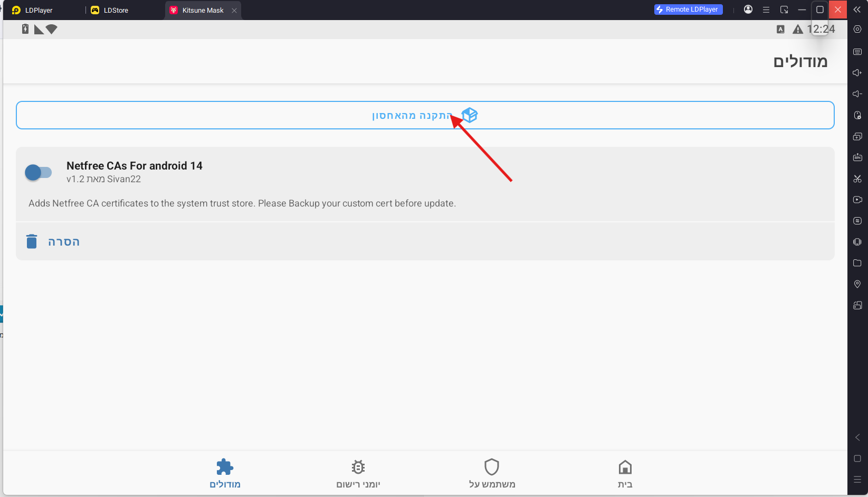Open the virtual location pin icon
868x497 pixels.
point(857,284)
